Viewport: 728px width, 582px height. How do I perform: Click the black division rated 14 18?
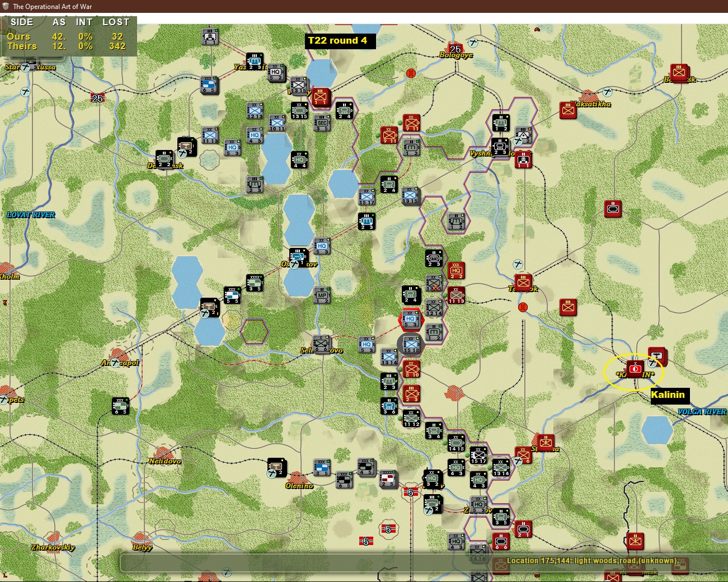pos(456,443)
